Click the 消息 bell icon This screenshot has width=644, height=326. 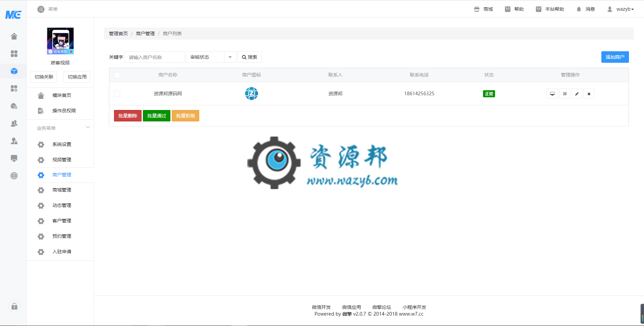coord(579,9)
